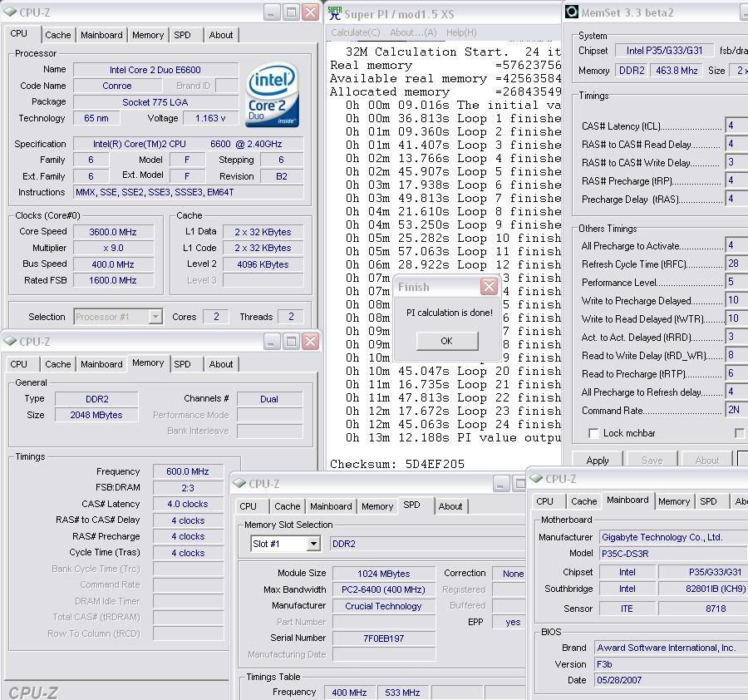Image resolution: width=748 pixels, height=700 pixels.
Task: Click the Level 2 cache value "4096 KBytes"
Action: (x=263, y=264)
